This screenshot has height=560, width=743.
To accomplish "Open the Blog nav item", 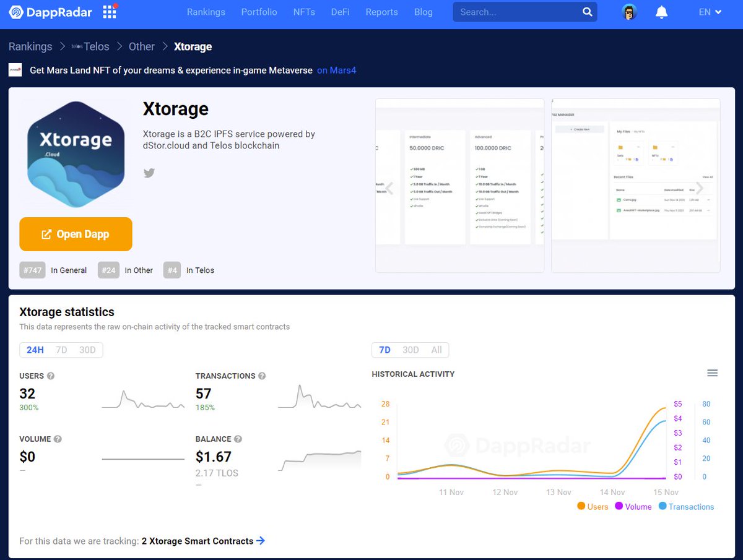I will [424, 12].
